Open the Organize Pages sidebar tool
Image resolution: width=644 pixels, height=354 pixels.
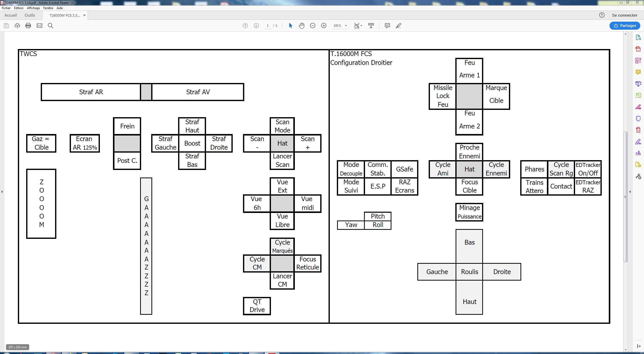point(638,95)
